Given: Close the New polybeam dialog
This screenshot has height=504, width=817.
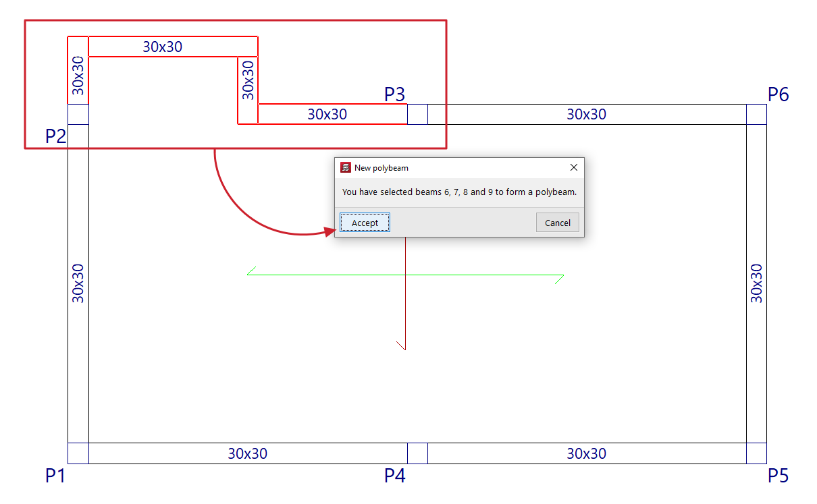Looking at the screenshot, I should (574, 167).
